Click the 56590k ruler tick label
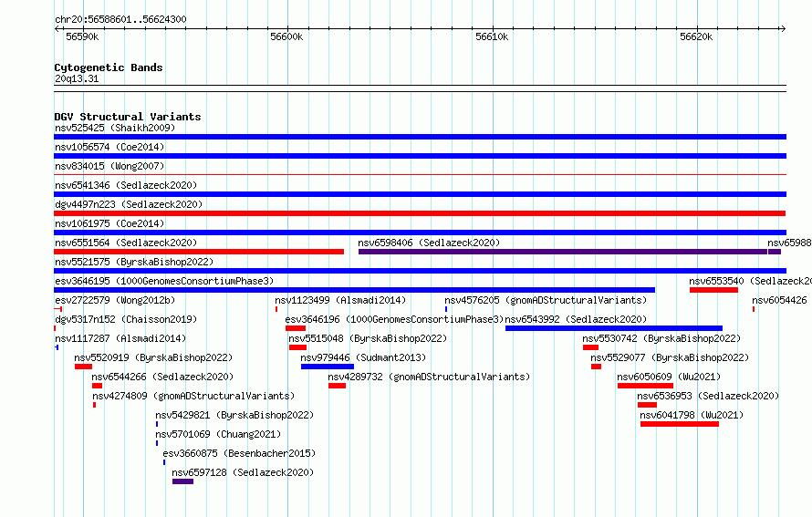This screenshot has width=812, height=517. [x=82, y=36]
